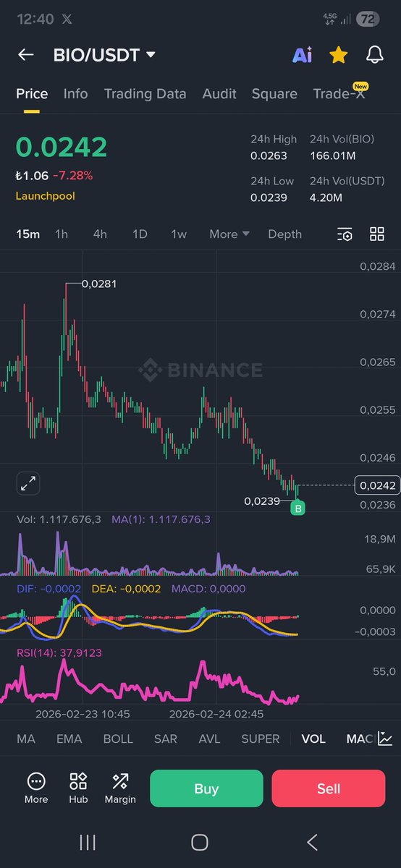This screenshot has width=401, height=868.
Task: Open chart layout grid icon
Action: point(377,234)
